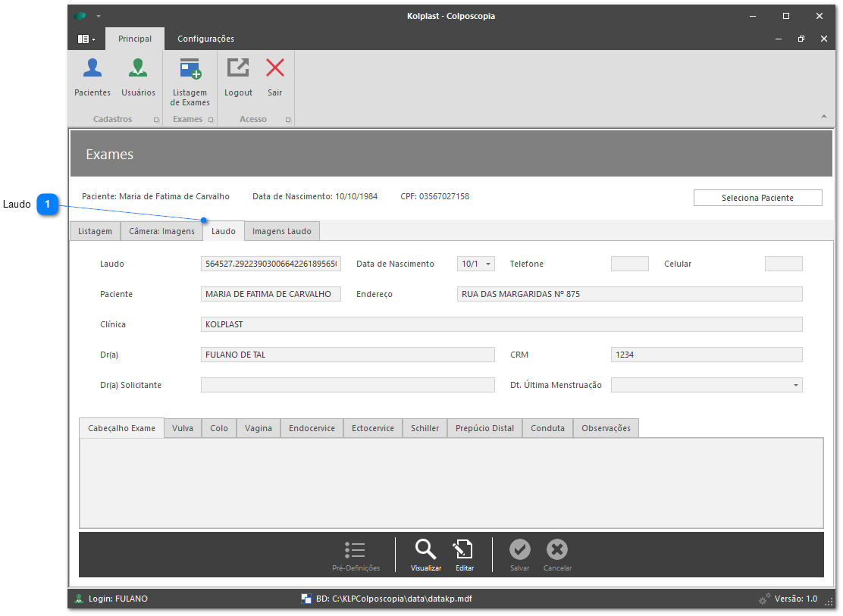The image size is (843, 616).
Task: Expand Dt. Última Menstruação dropdown
Action: (796, 386)
